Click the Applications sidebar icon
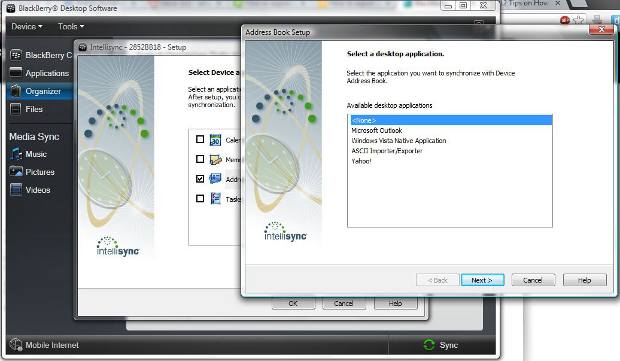The height and width of the screenshot is (361, 620). point(15,73)
